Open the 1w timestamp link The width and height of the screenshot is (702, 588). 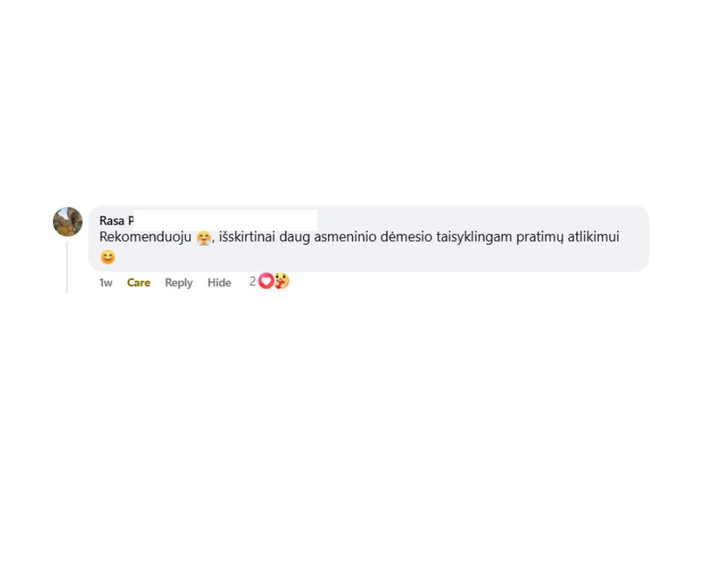pyautogui.click(x=105, y=283)
